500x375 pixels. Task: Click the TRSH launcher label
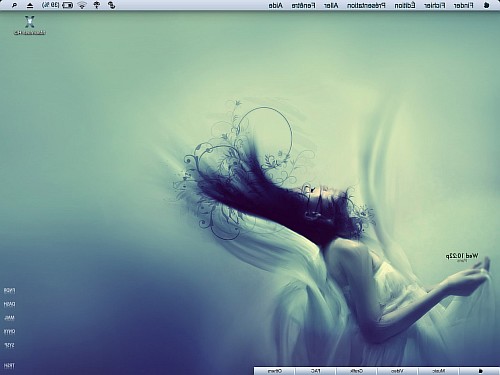10,366
